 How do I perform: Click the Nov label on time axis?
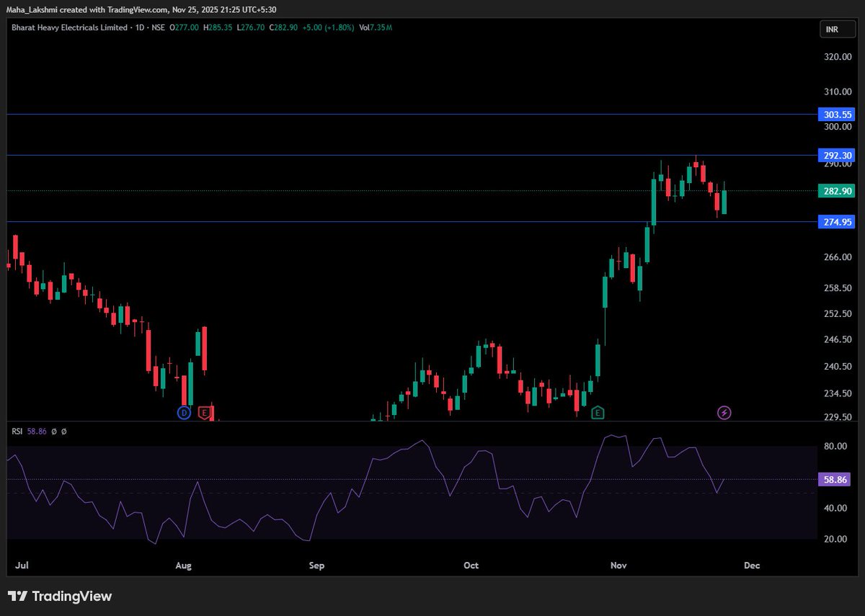[x=618, y=566]
